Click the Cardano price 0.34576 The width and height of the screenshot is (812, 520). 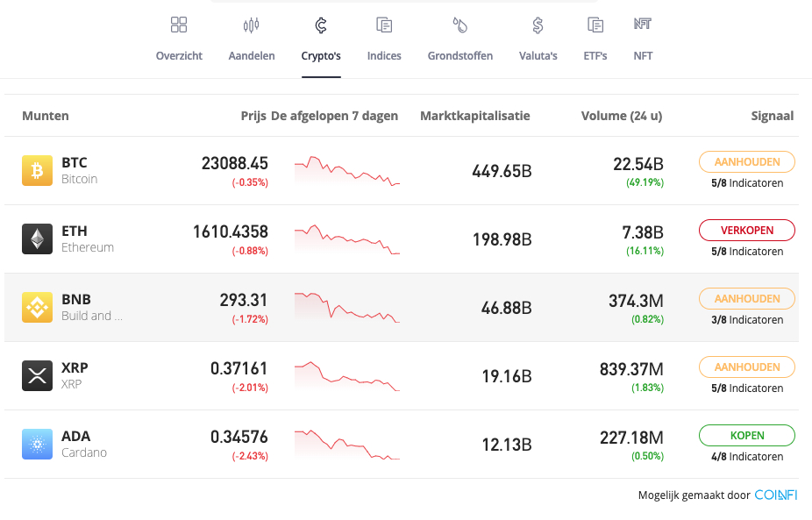[239, 437]
